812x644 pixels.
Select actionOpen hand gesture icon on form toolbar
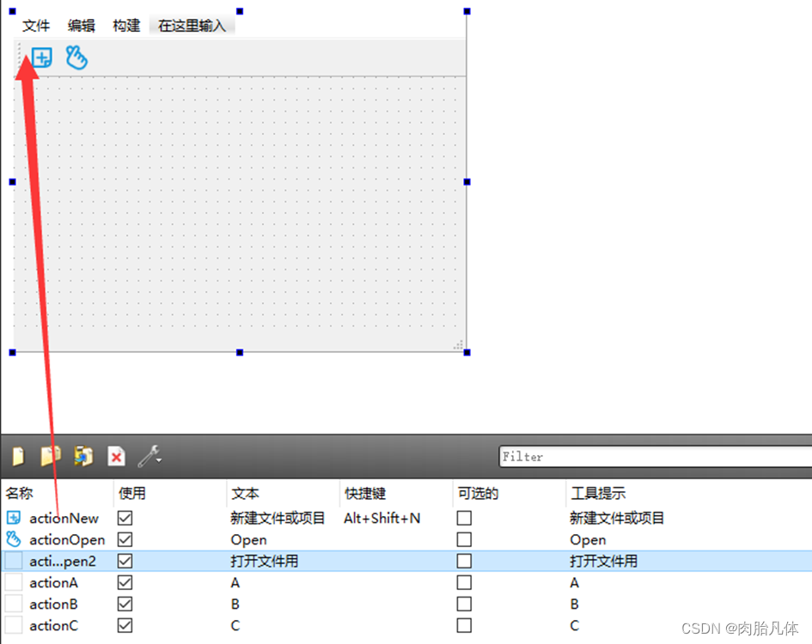(x=76, y=58)
